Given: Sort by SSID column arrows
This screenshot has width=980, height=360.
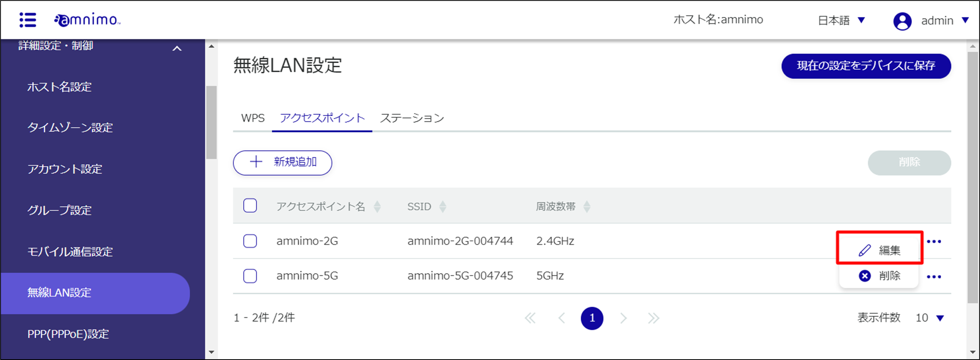Looking at the screenshot, I should click(443, 206).
